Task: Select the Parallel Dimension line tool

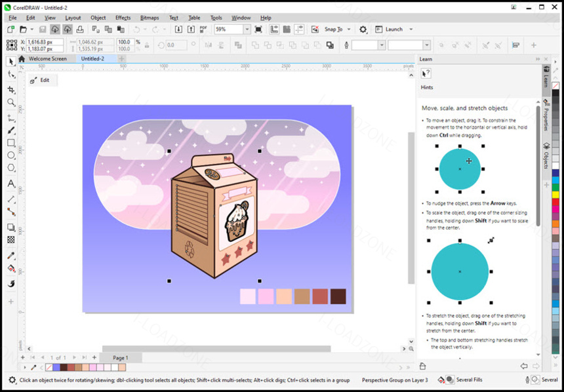Action: click(11, 199)
